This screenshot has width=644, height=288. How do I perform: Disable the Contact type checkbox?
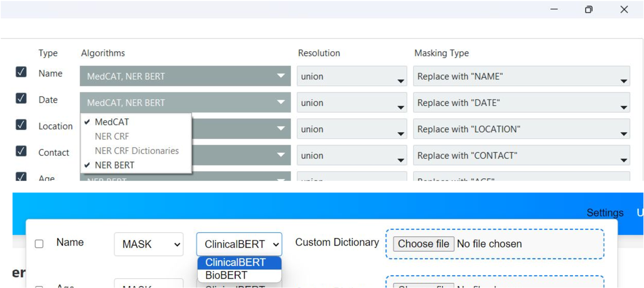[21, 151]
